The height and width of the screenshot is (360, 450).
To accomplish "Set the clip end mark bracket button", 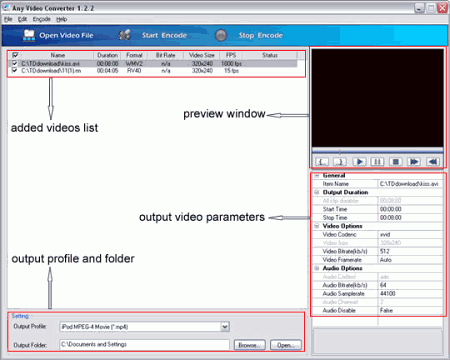I will (x=340, y=162).
